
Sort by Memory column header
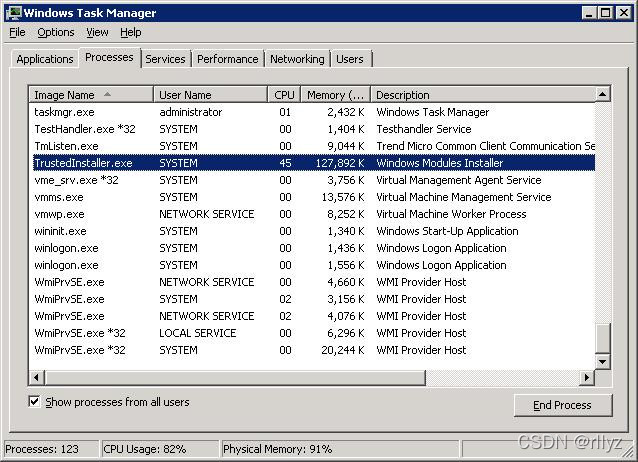point(335,95)
